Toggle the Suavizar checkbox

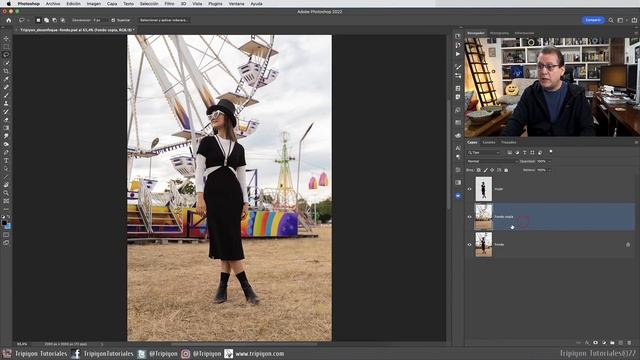(113, 20)
